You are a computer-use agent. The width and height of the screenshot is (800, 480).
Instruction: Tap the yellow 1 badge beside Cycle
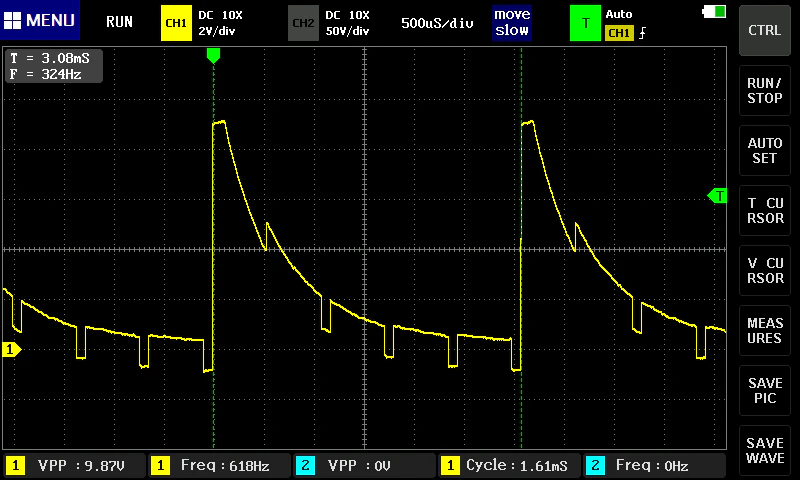point(450,466)
